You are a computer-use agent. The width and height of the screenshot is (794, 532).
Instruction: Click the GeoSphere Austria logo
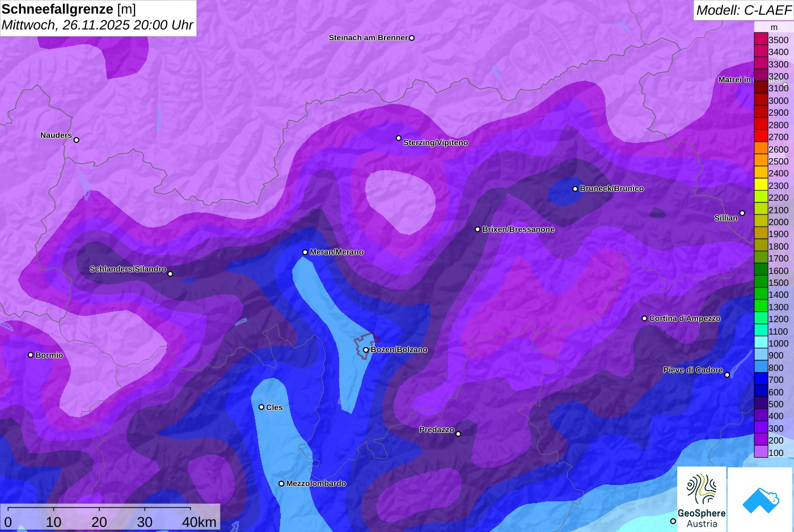click(702, 499)
